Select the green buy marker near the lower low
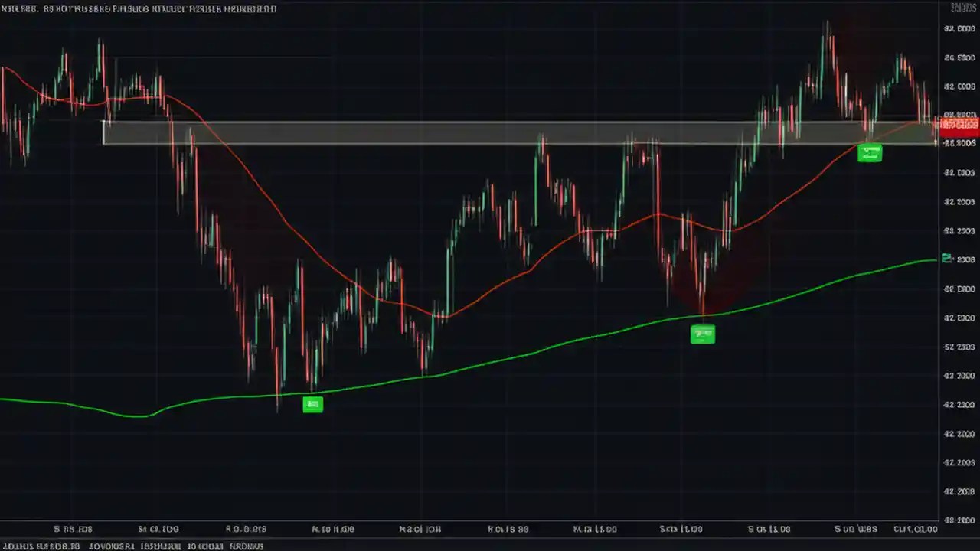The image size is (980, 551). (x=312, y=403)
